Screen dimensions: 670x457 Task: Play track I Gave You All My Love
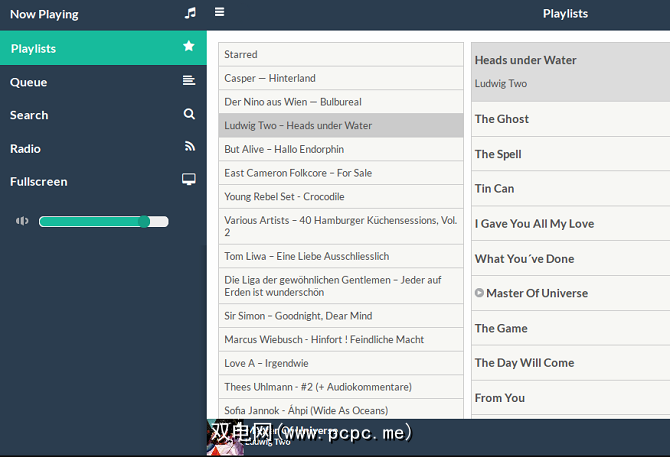(x=571, y=224)
